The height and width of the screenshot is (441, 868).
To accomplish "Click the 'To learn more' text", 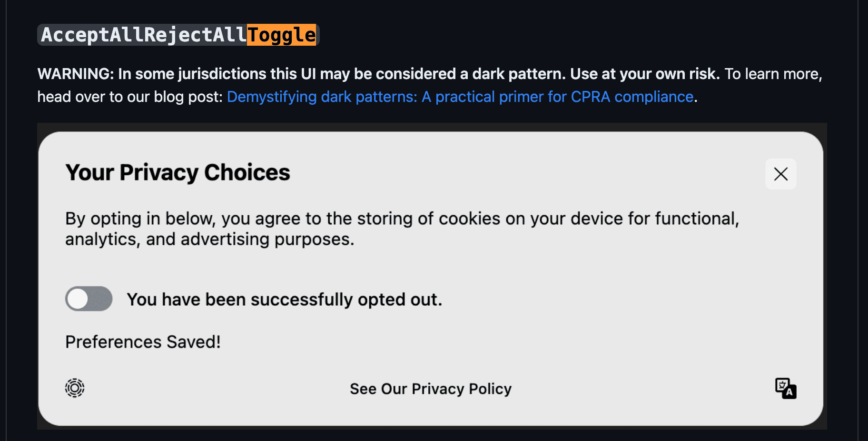I will click(773, 74).
